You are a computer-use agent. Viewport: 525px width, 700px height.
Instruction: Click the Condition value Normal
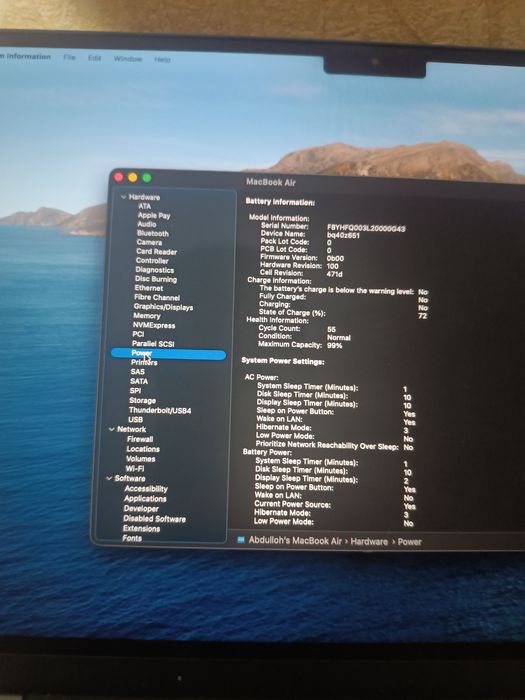[339, 338]
